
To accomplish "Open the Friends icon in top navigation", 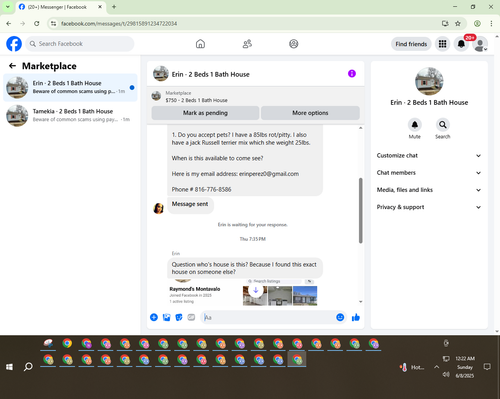I will pyautogui.click(x=247, y=44).
